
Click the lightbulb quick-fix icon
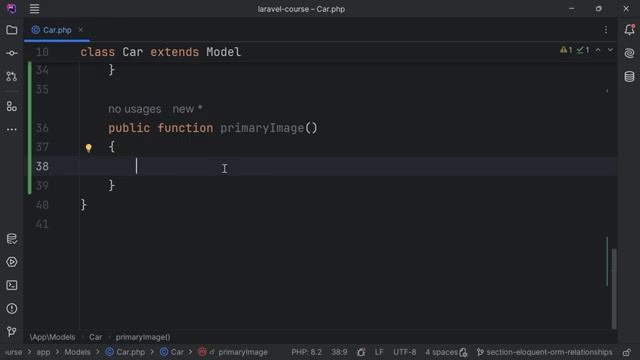[89, 148]
